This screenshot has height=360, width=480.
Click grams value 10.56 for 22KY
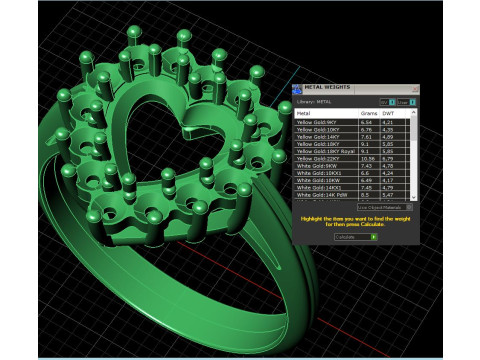pyautogui.click(x=368, y=159)
